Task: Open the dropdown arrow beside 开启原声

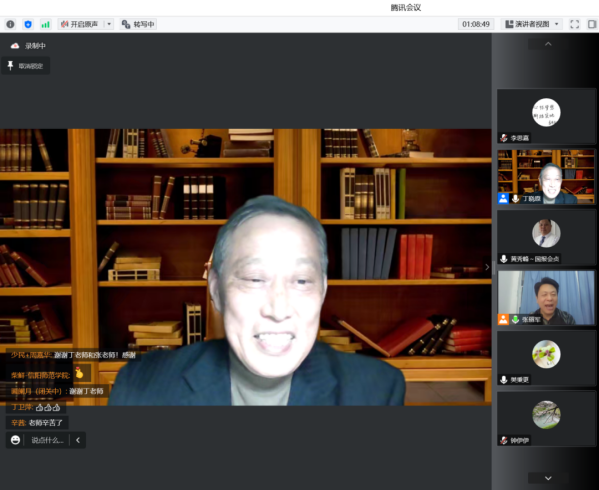Action: point(109,24)
